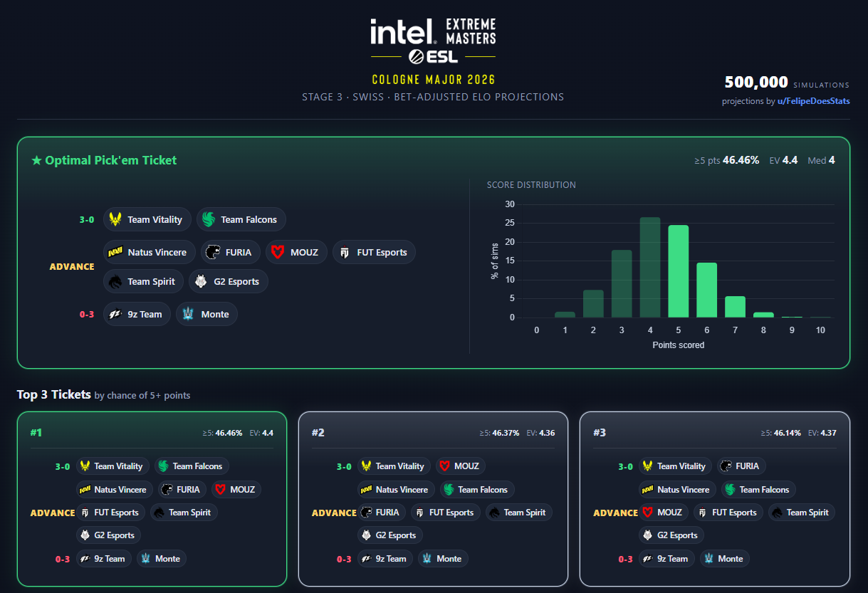Click the MOUZ heart logo in Optimal Pick'em Ticket

[x=278, y=252]
